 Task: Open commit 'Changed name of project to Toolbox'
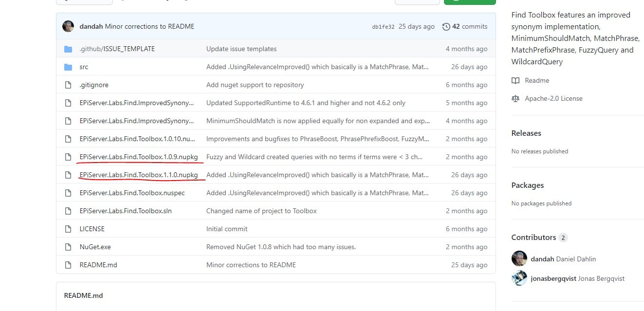[x=261, y=211]
